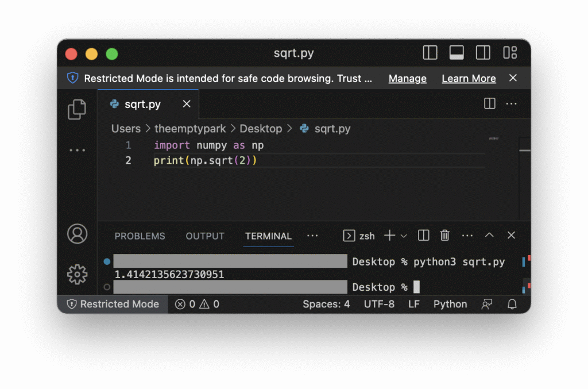This screenshot has height=389, width=588.
Task: Switch to the OUTPUT tab
Action: 205,236
